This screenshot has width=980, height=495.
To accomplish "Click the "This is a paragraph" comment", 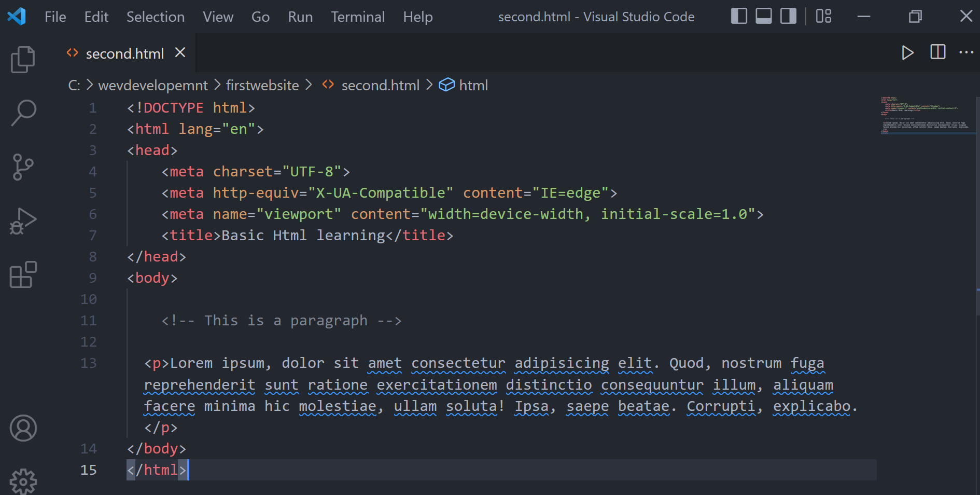I will [282, 321].
